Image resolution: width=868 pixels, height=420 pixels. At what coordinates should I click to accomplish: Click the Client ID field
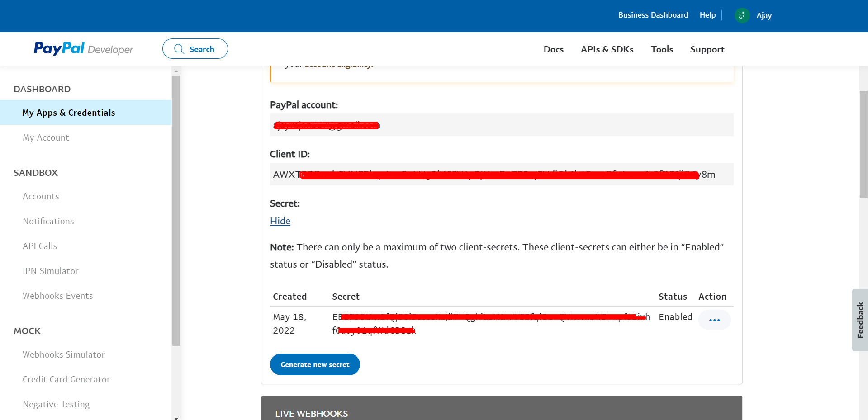[502, 174]
